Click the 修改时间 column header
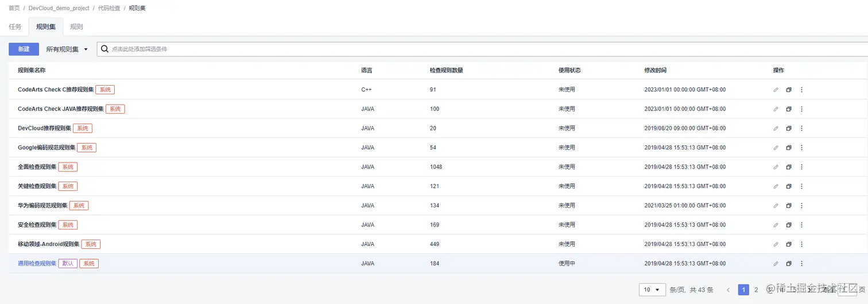 pyautogui.click(x=656, y=70)
